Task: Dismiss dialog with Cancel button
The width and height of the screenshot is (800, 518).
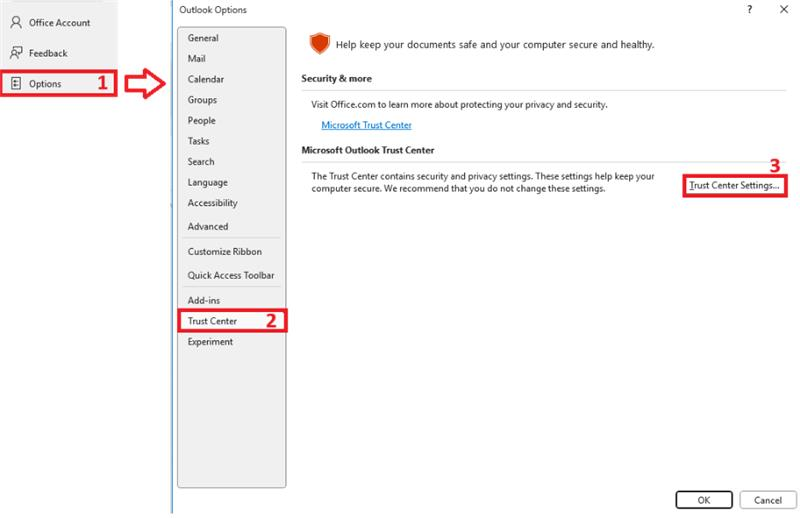Action: pyautogui.click(x=767, y=500)
